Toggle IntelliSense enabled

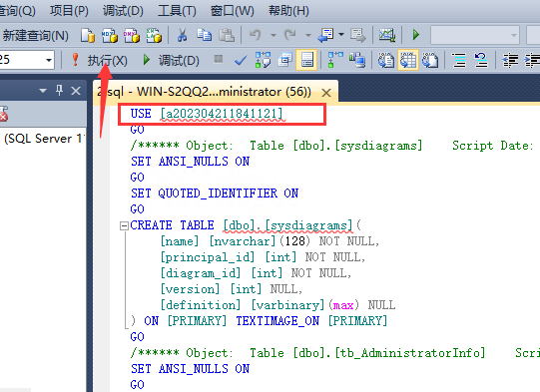point(306,60)
